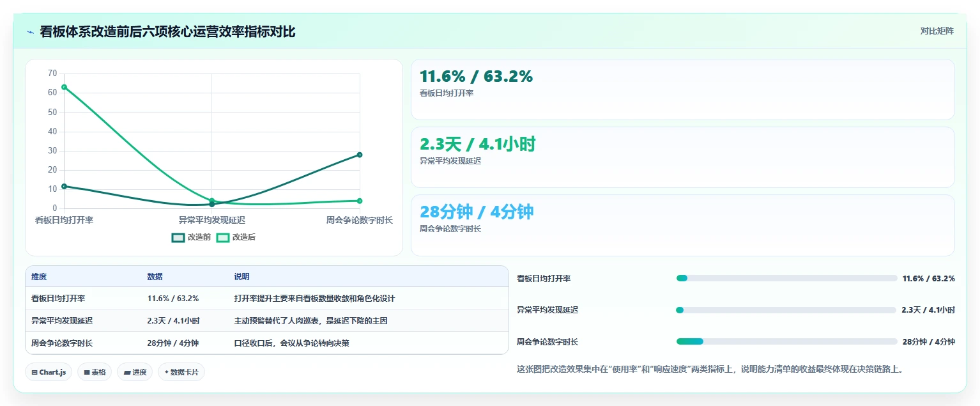Click the 维度 table column header

(39, 277)
